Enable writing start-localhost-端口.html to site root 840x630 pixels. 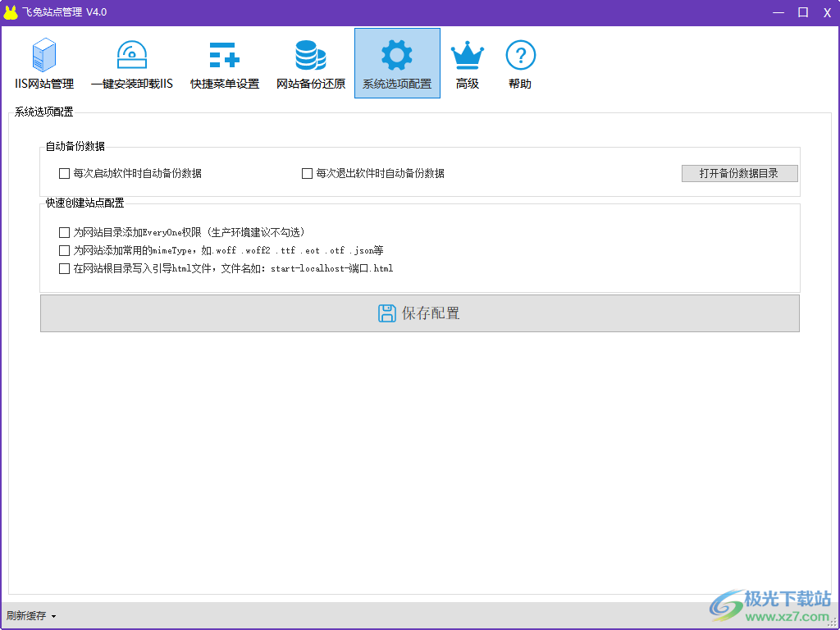coord(64,268)
